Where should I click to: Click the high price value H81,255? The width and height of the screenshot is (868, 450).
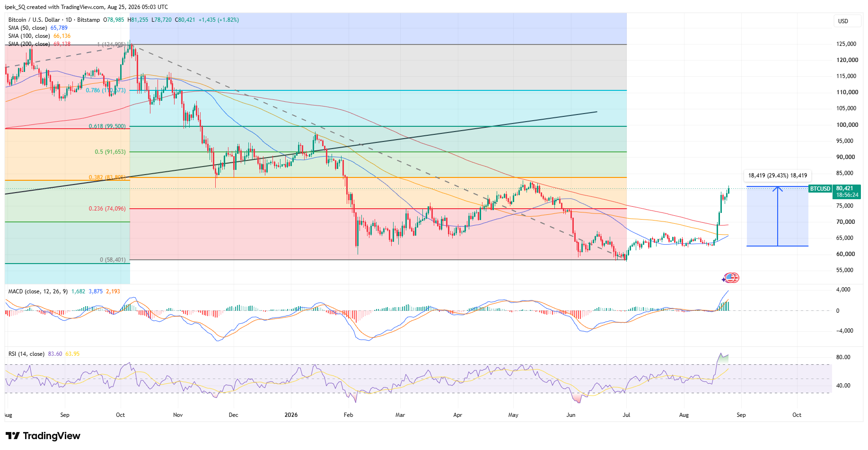(x=138, y=20)
